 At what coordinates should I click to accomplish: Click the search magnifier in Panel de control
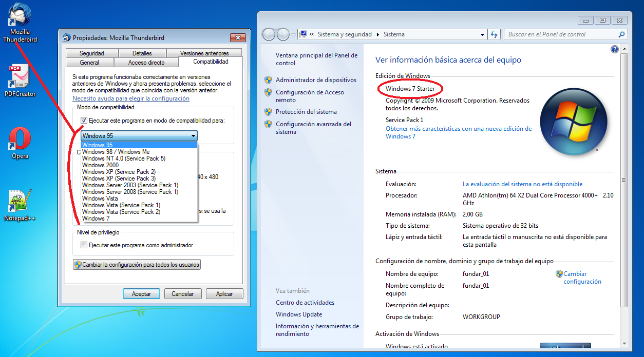pyautogui.click(x=621, y=34)
